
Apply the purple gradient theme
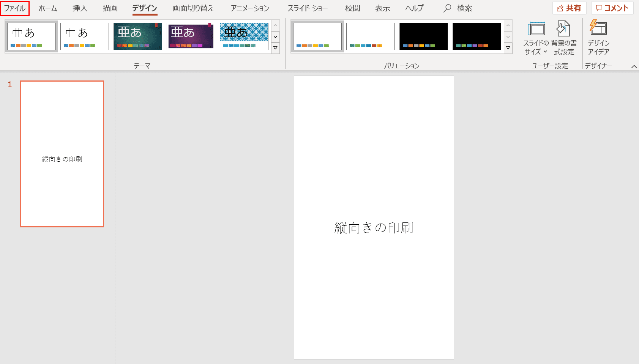191,36
